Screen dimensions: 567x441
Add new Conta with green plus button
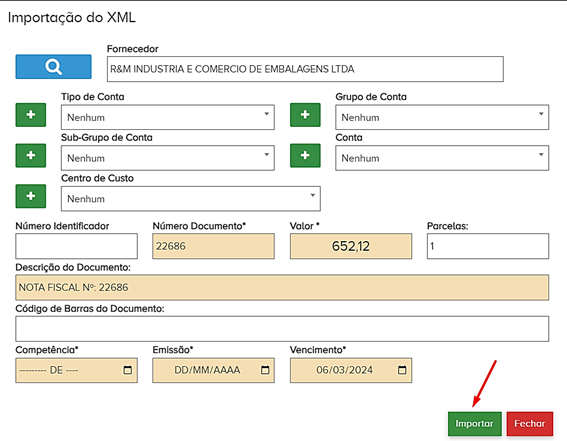coord(305,156)
